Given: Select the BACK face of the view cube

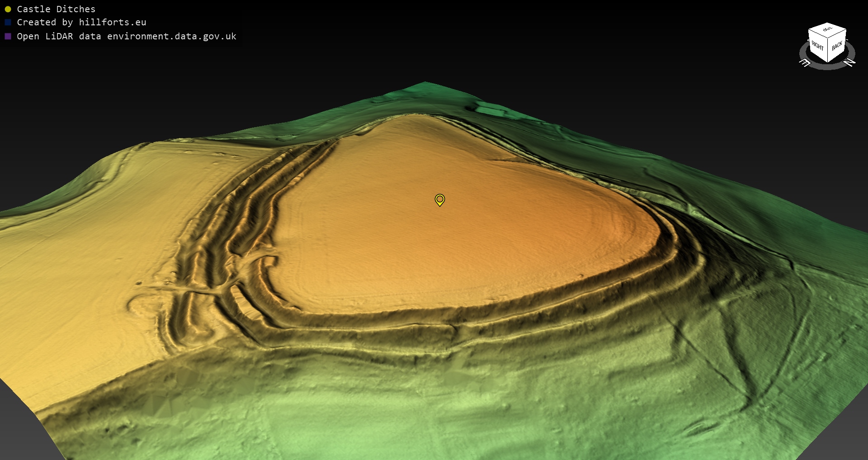Looking at the screenshot, I should [837, 46].
